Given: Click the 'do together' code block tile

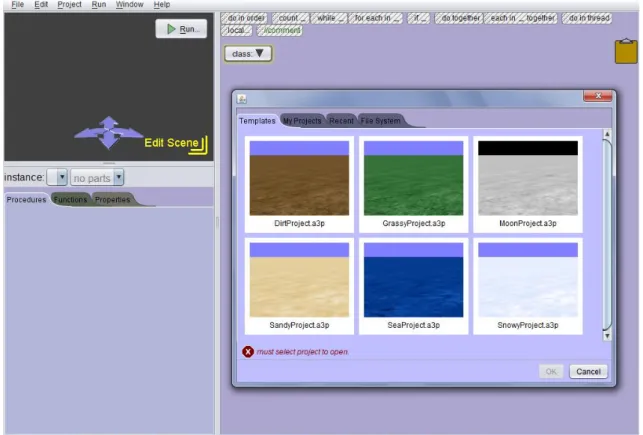Looking at the screenshot, I should pos(459,18).
